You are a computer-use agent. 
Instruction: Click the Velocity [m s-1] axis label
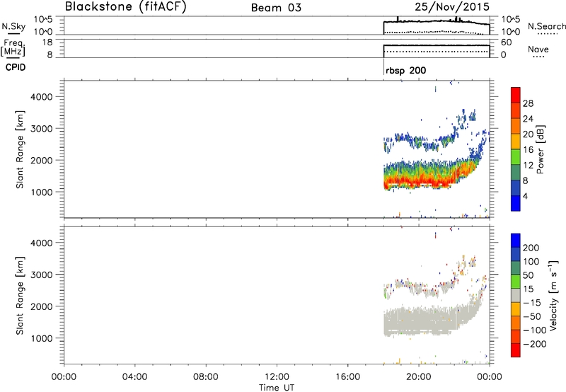click(x=553, y=296)
